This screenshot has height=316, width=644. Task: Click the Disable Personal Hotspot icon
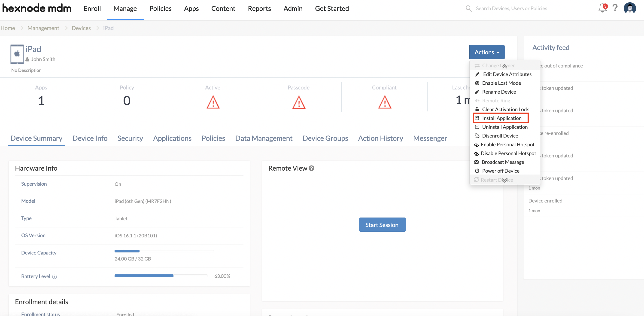(x=476, y=154)
